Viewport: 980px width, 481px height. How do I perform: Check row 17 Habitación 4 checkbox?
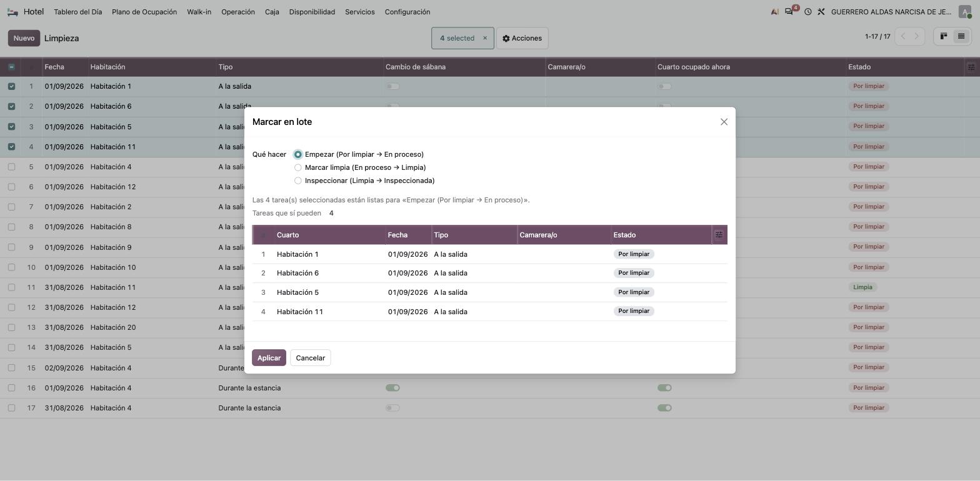click(x=11, y=408)
